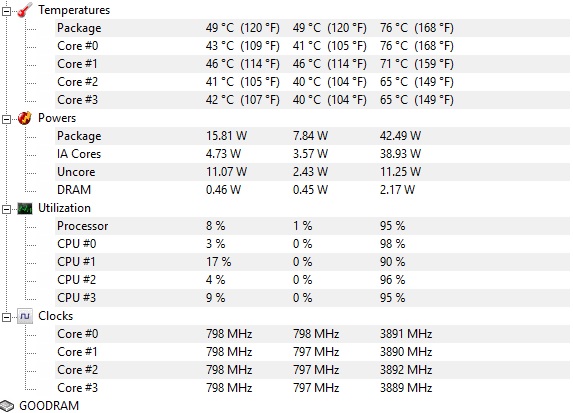Select the DRAM power row
This screenshot has width=573, height=413.
(312, 190)
